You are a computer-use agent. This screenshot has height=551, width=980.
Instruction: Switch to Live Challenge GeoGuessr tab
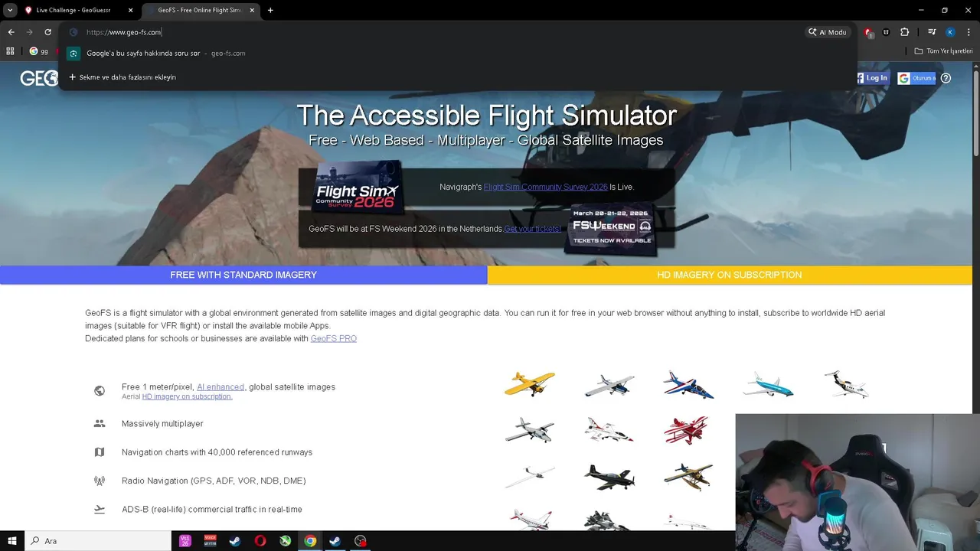[x=80, y=10]
